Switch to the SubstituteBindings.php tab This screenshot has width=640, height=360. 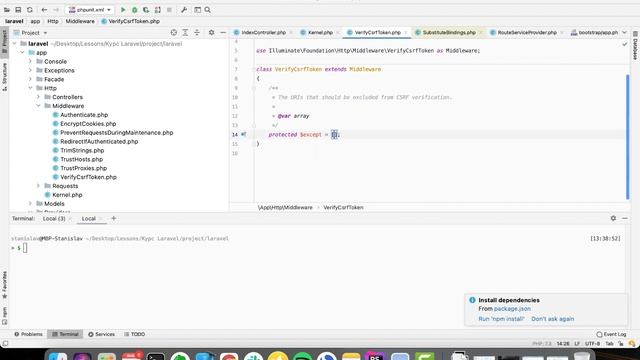[x=449, y=32]
